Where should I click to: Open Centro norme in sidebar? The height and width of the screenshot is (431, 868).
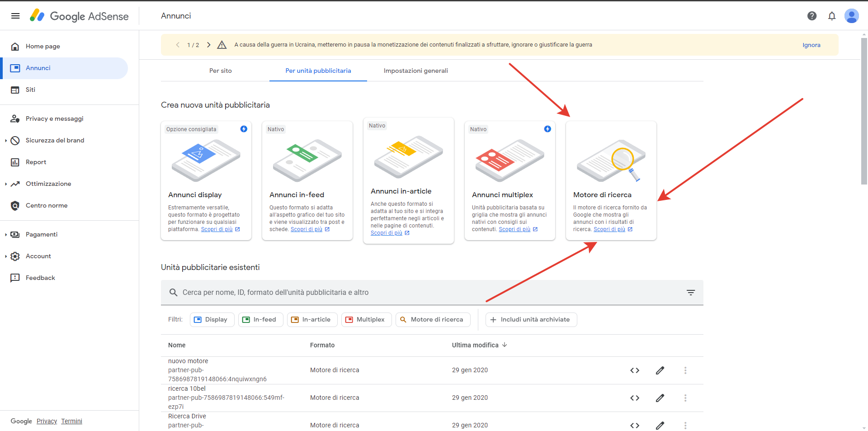(x=64, y=205)
